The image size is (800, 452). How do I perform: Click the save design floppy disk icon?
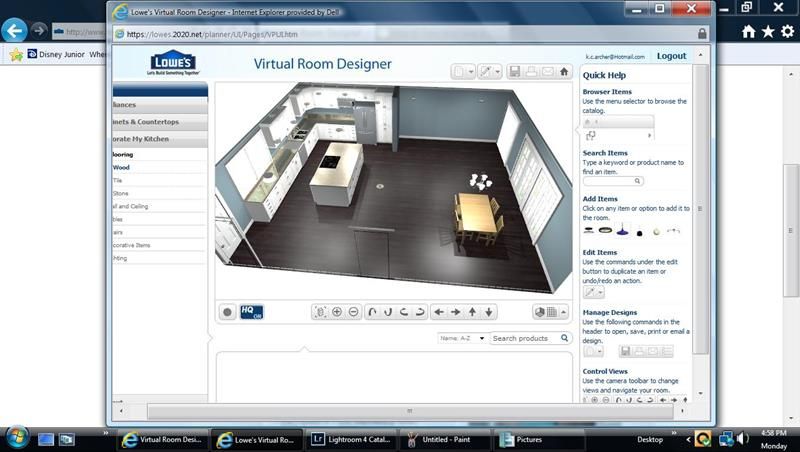pyautogui.click(x=514, y=72)
